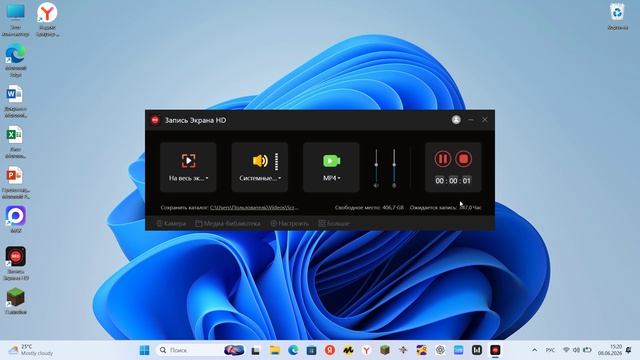The width and height of the screenshot is (640, 360).
Task: Select the Yandex browser desktop shortcut
Action: [x=47, y=20]
